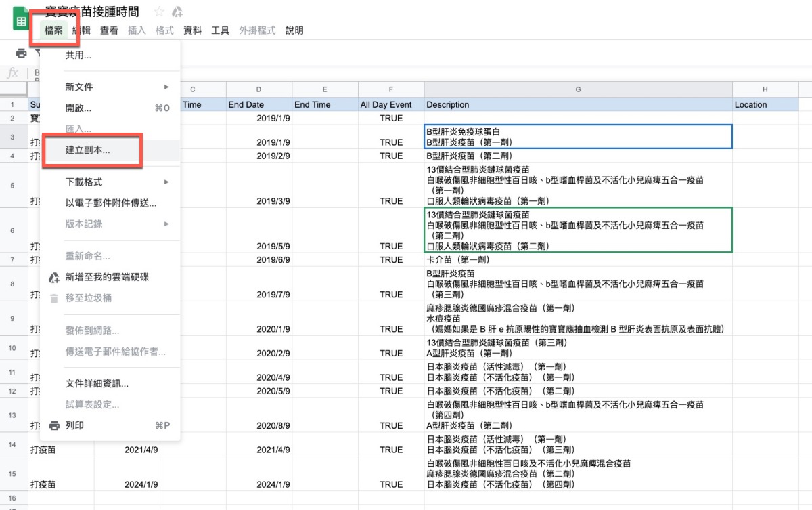Click the Drive icon beside the title

click(x=177, y=12)
